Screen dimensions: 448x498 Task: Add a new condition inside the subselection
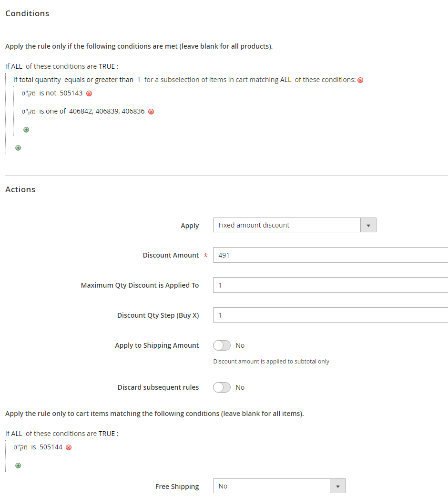point(26,129)
